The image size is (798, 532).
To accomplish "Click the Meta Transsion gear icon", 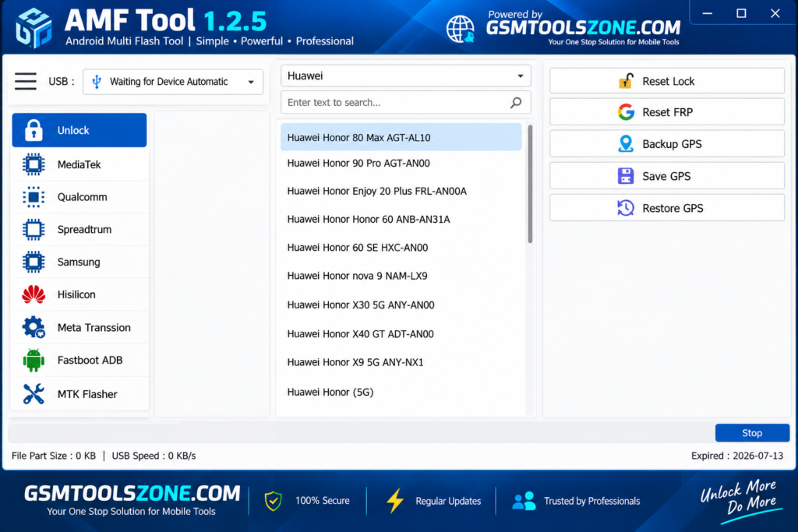I will coord(34,327).
